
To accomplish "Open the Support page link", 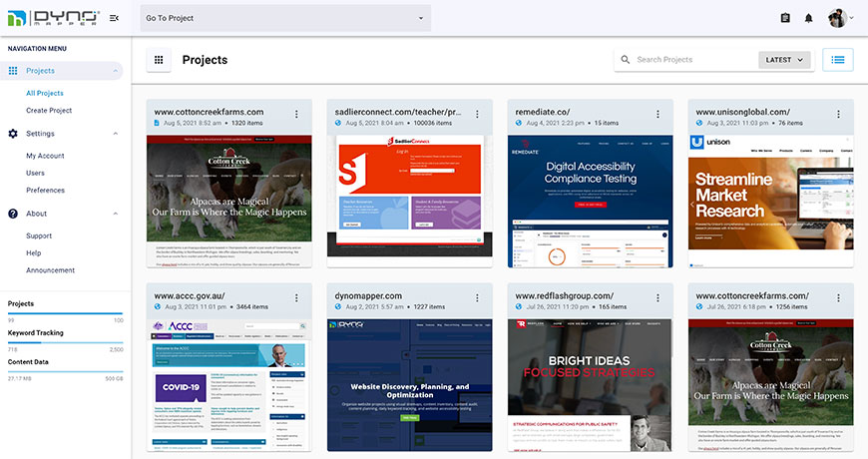I will click(39, 235).
